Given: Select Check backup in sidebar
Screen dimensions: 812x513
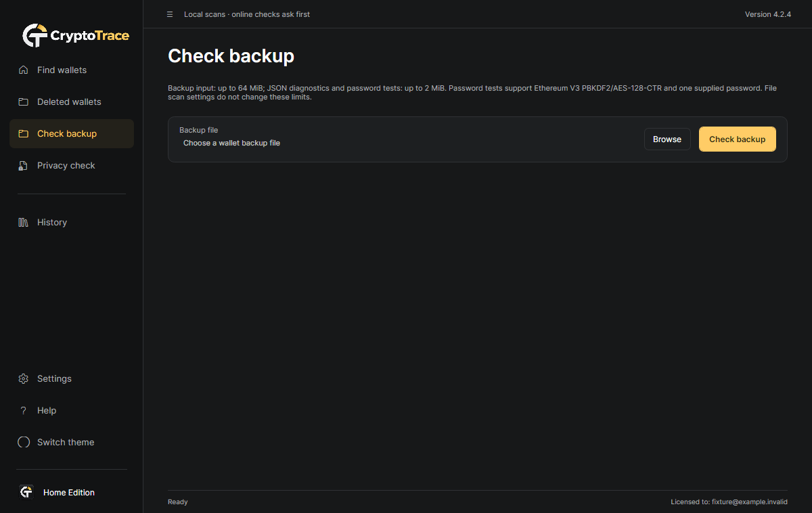Looking at the screenshot, I should pos(72,133).
